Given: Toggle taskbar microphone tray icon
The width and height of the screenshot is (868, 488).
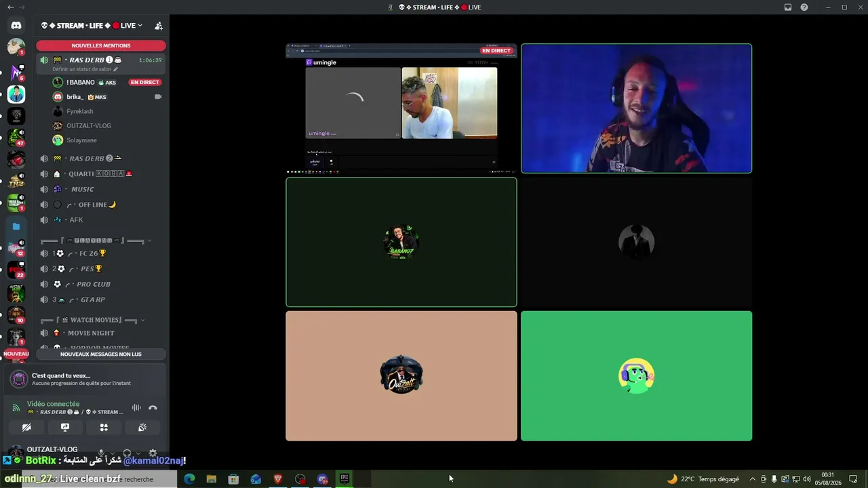Looking at the screenshot, I should (774, 479).
